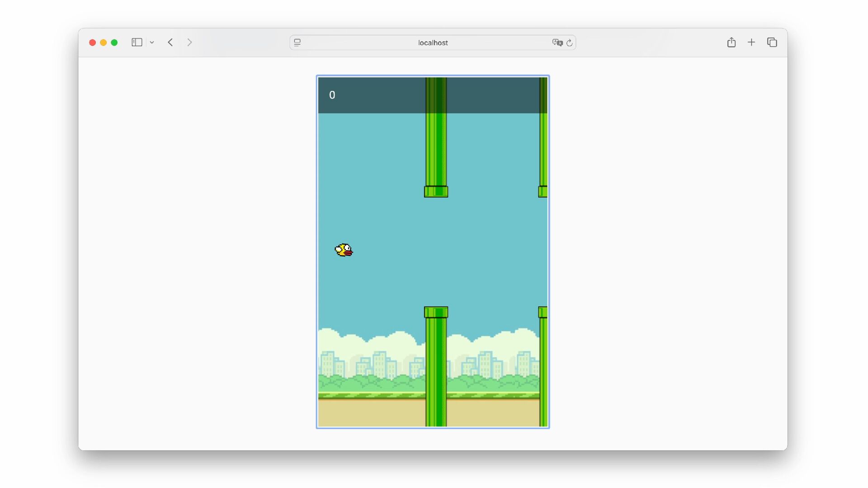Show the tab overview
This screenshot has height=488, width=868.
[772, 42]
